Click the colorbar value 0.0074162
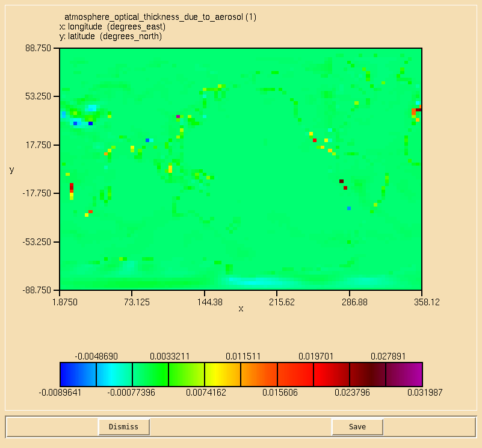The image size is (482, 448). (x=206, y=393)
